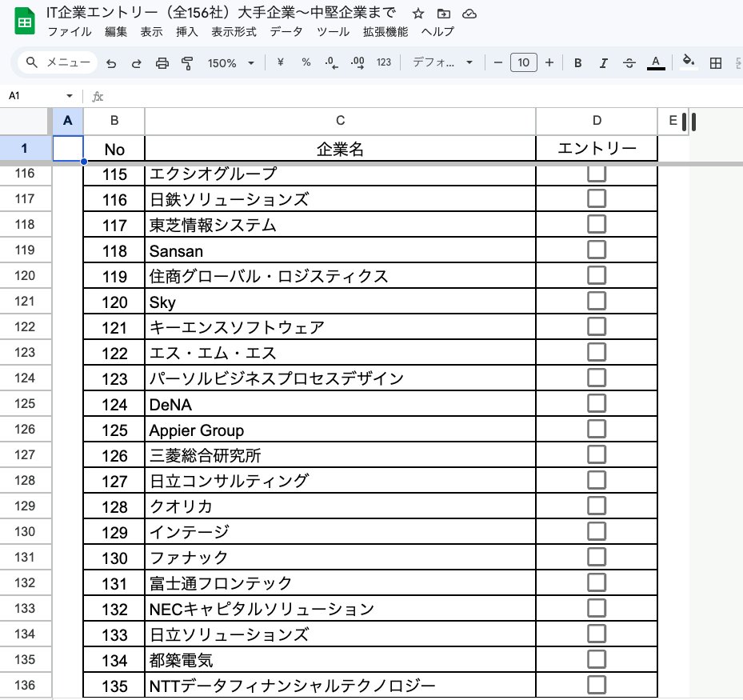
Task: Select column C header
Action: 340,121
